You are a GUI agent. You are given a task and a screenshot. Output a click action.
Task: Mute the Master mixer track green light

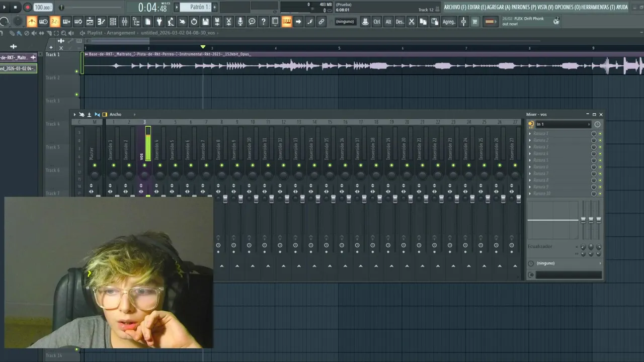[95, 165]
